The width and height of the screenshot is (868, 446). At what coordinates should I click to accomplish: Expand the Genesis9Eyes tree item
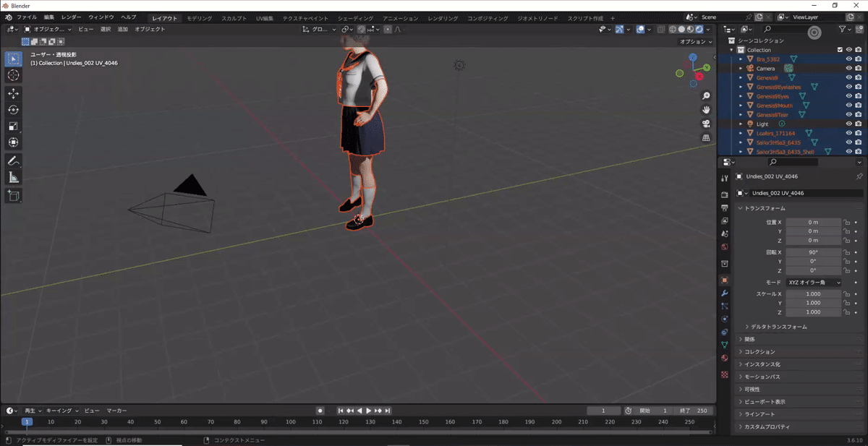pos(741,96)
